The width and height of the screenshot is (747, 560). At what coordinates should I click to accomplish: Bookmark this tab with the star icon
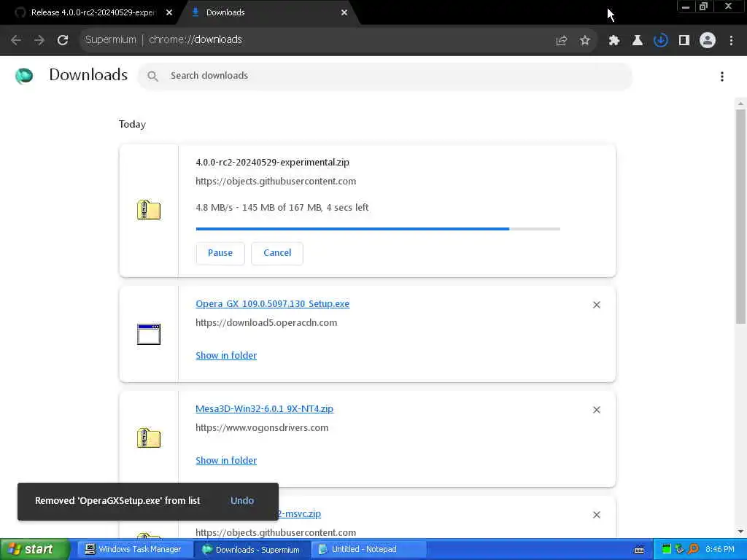pyautogui.click(x=585, y=41)
